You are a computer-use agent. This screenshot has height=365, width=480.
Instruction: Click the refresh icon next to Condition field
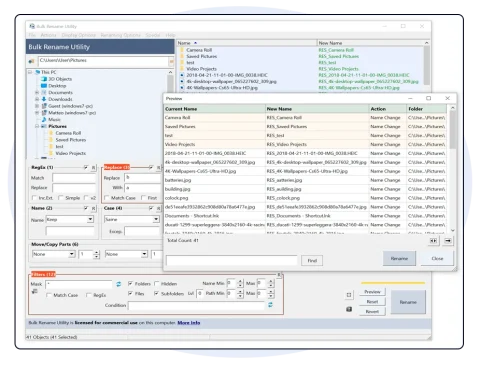point(270,305)
